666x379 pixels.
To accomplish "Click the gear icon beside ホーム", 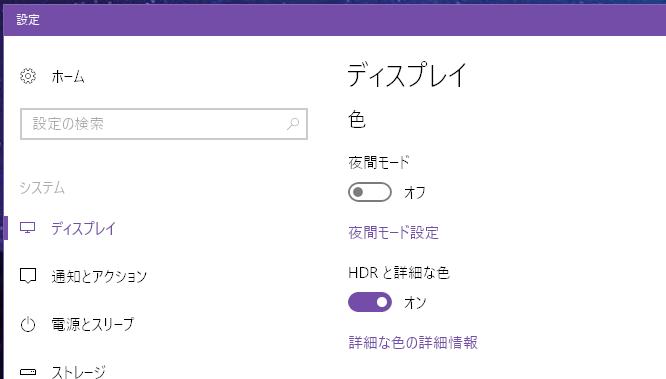I will (x=28, y=76).
